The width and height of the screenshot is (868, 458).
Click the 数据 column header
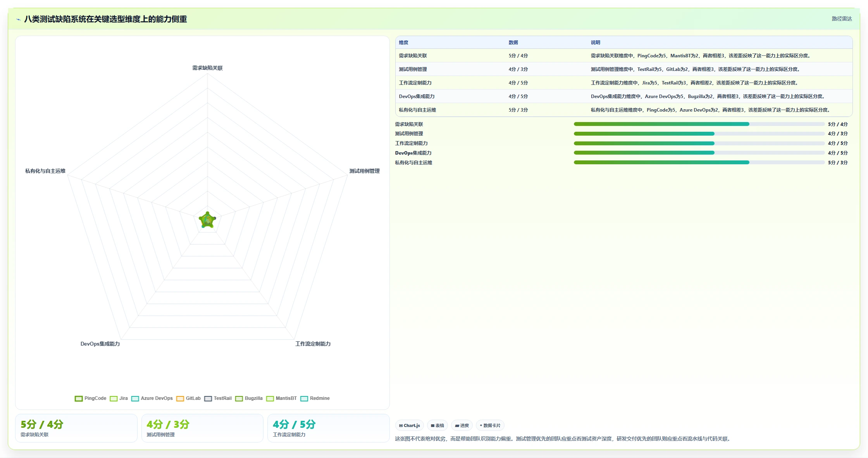click(x=513, y=43)
